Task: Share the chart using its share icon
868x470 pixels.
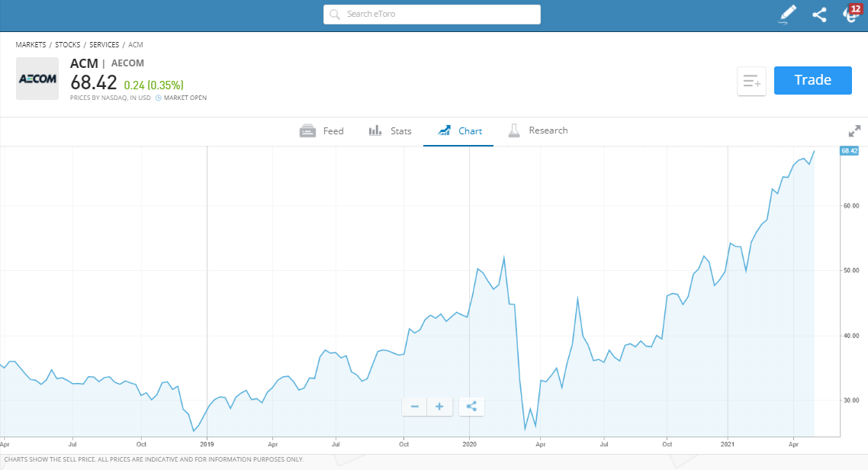Action: (471, 406)
